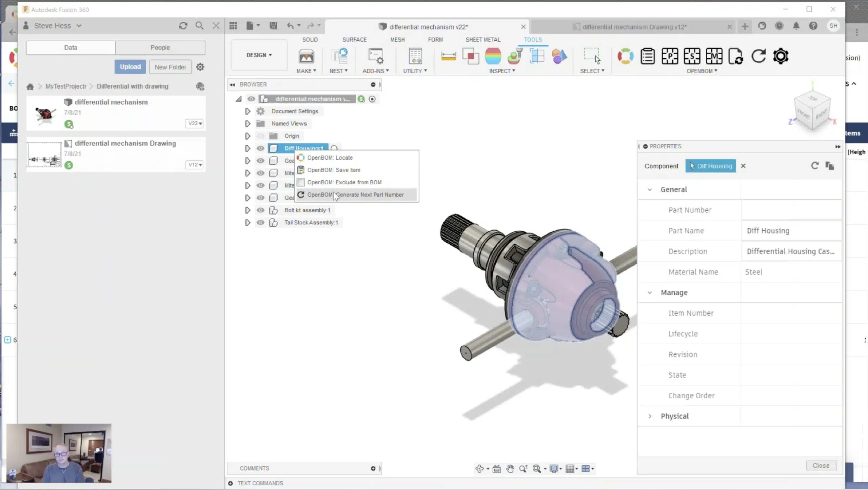
Task: Switch to the SHEET METAL tab
Action: [483, 40]
